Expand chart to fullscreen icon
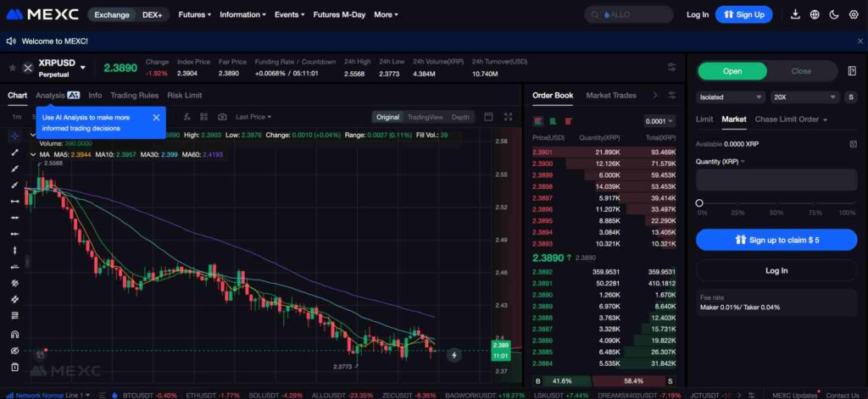The height and width of the screenshot is (399, 868). coord(509,117)
